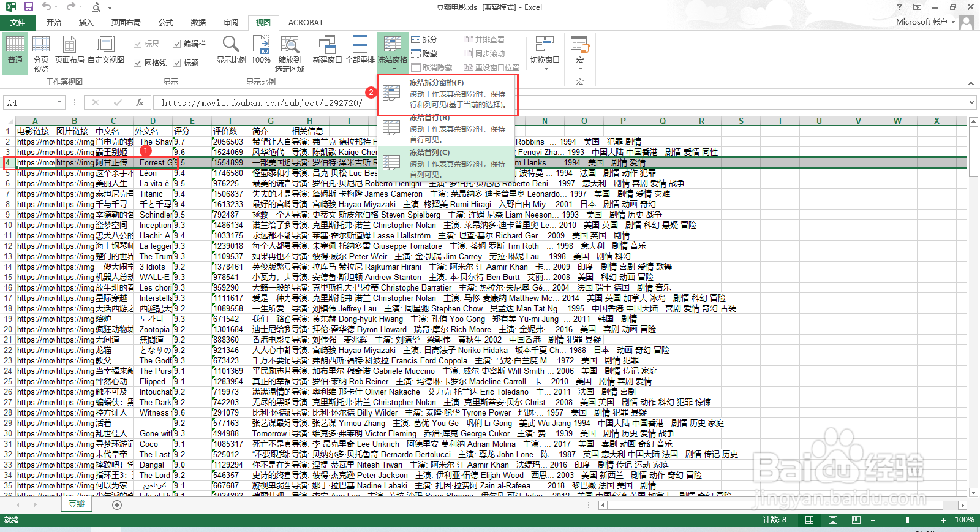Select row 10 header
This screenshot has width=980, height=532.
pyautogui.click(x=8, y=225)
